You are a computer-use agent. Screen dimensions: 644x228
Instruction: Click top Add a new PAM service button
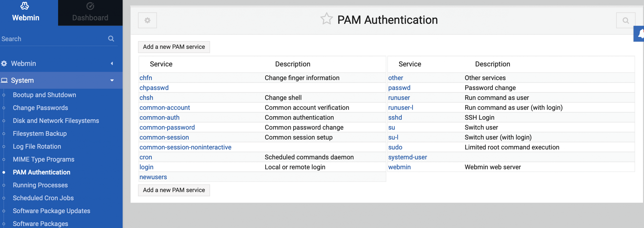pos(174,47)
